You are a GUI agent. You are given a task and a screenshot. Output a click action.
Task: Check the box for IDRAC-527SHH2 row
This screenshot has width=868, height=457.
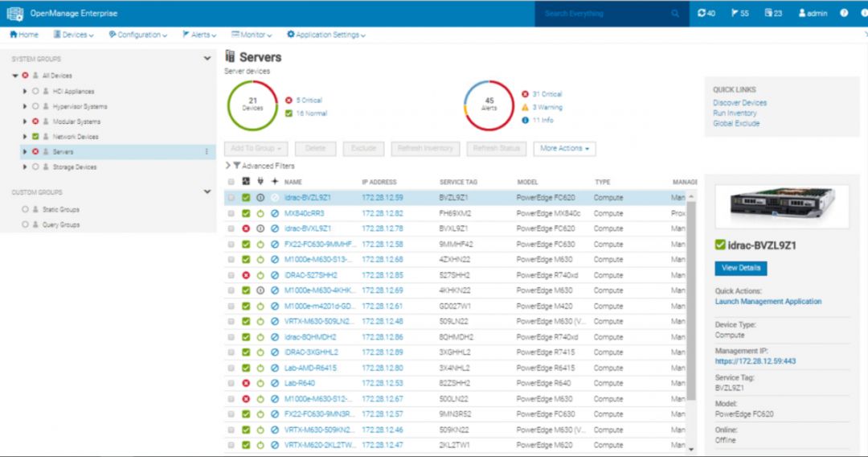pyautogui.click(x=231, y=275)
